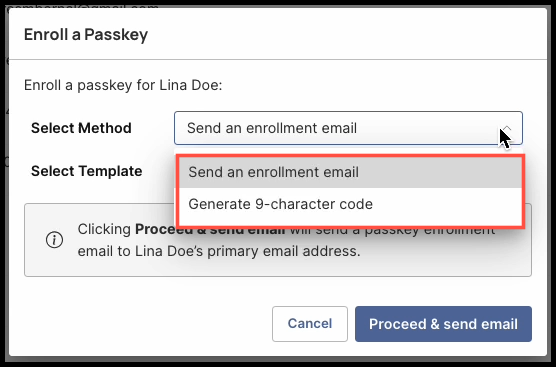Click the "Select Template" label
556x367 pixels.
pyautogui.click(x=87, y=171)
